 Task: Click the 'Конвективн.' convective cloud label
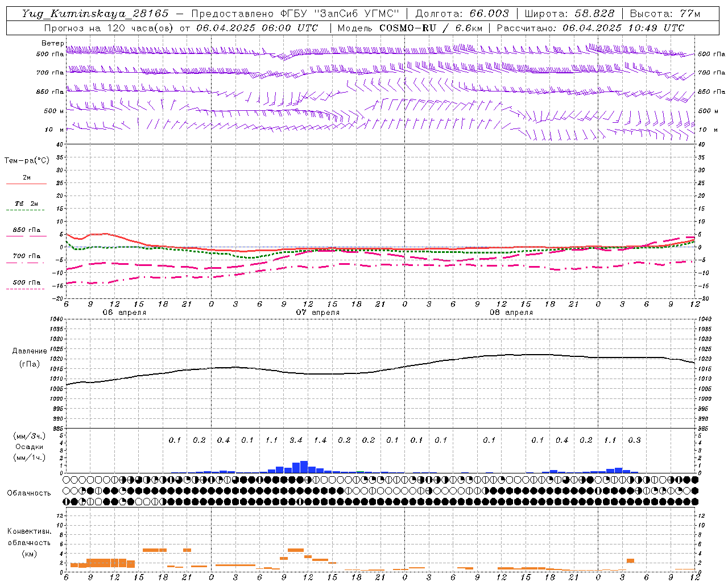point(29,531)
